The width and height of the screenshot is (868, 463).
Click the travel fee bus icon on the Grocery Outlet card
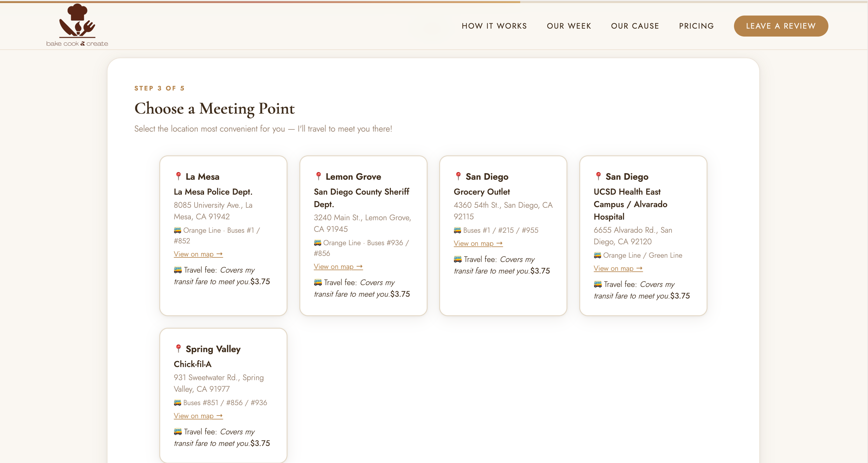(457, 259)
